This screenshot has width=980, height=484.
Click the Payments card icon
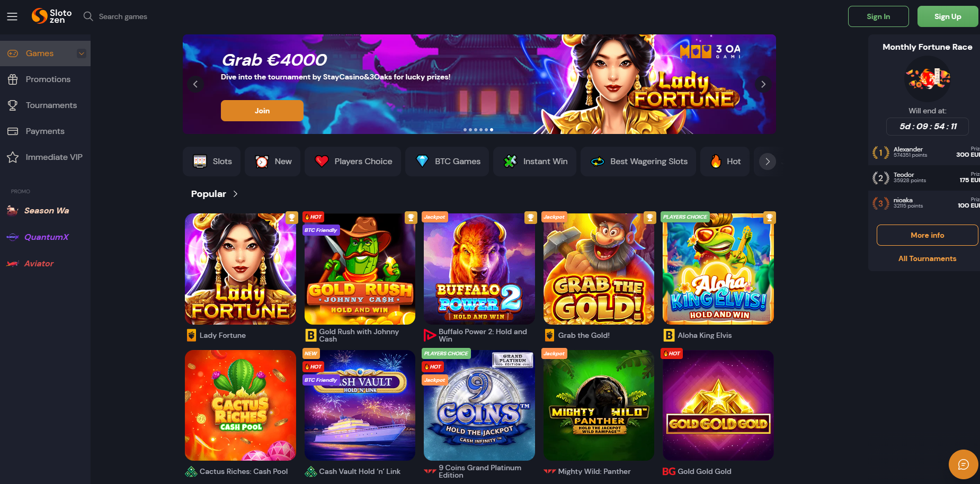click(13, 131)
